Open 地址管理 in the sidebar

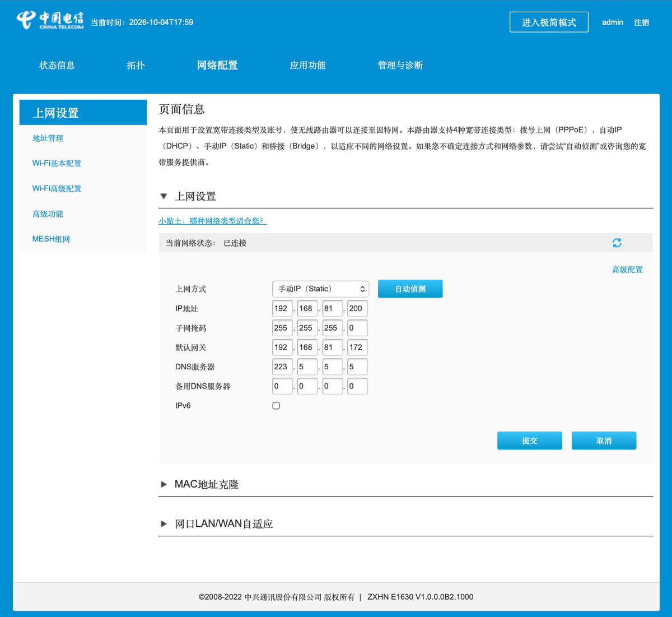[x=48, y=138]
